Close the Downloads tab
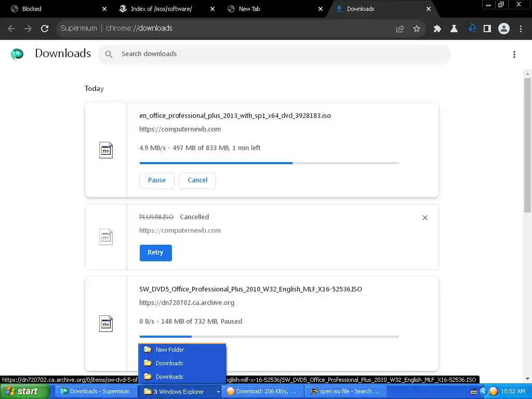Viewport: 532px width, 399px height. point(429,9)
